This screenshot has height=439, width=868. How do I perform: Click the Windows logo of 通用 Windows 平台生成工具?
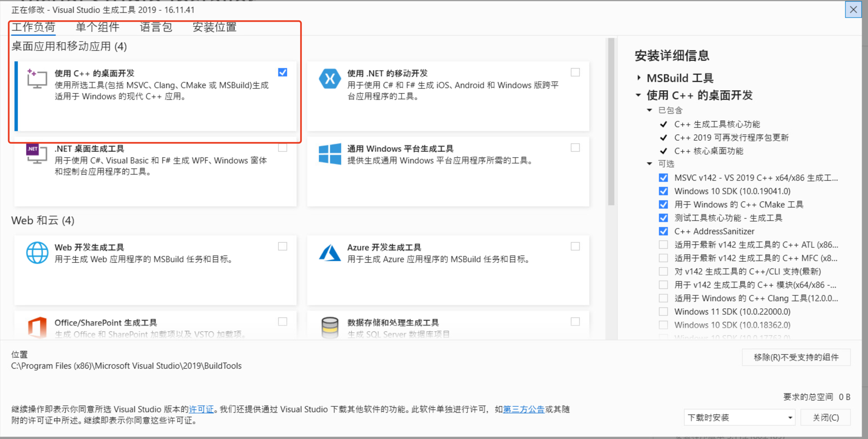point(329,154)
